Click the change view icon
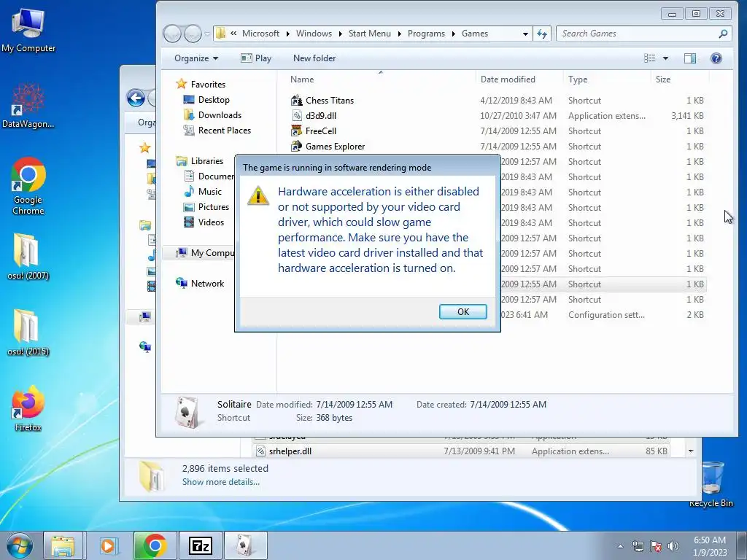 point(650,58)
